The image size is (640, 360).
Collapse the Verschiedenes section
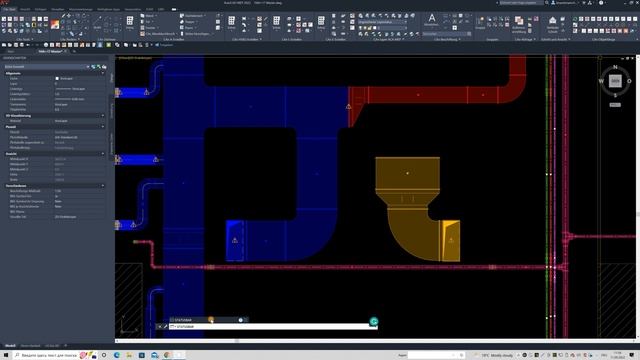102,186
